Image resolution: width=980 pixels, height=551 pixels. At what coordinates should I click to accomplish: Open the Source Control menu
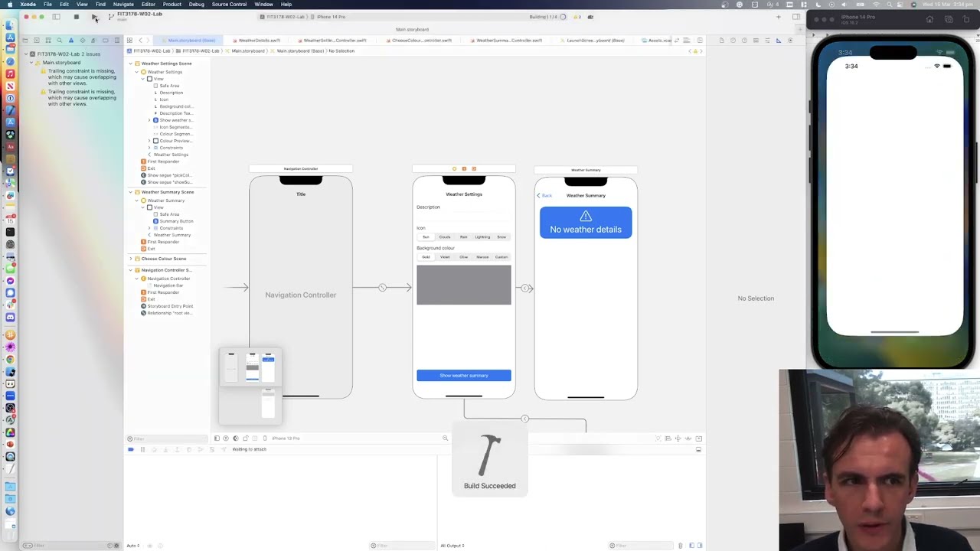229,4
